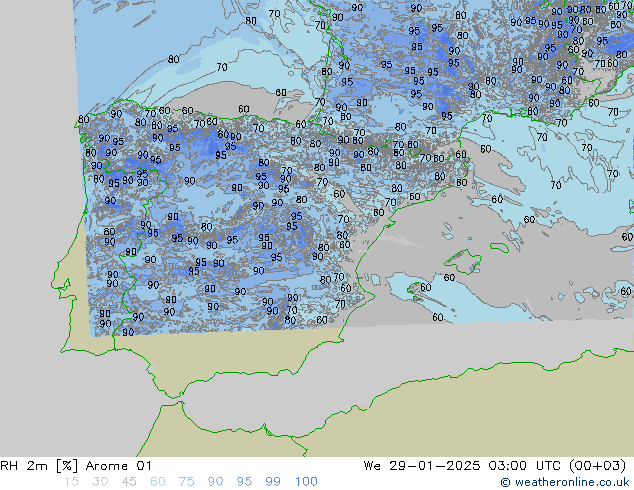This screenshot has height=490, width=634.
Task: Click the legend value 99
Action: click(273, 482)
